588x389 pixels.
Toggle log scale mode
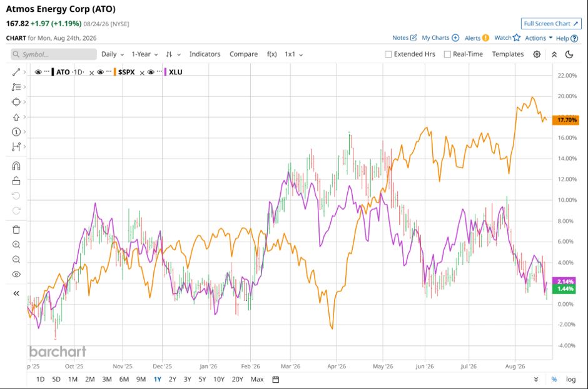[x=570, y=379]
